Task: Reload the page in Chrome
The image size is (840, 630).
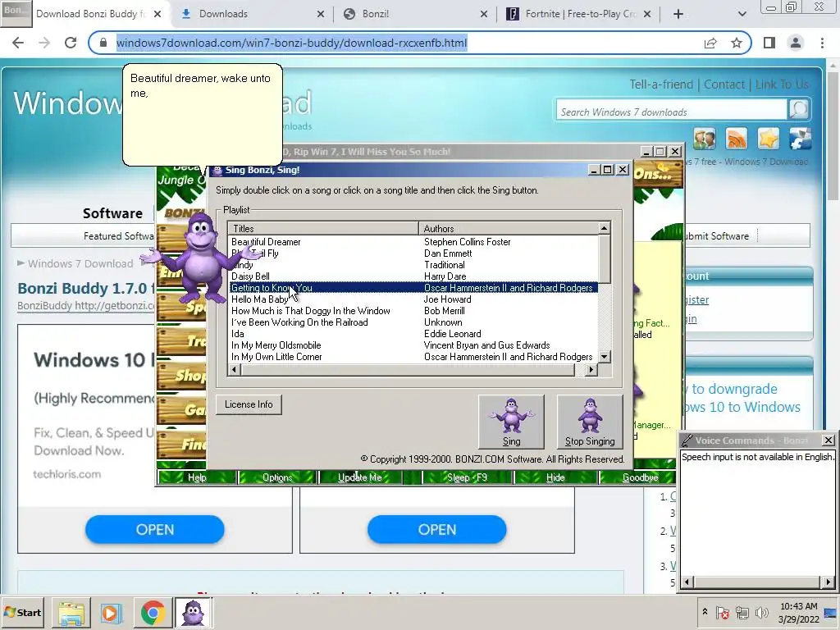Action: point(71,43)
